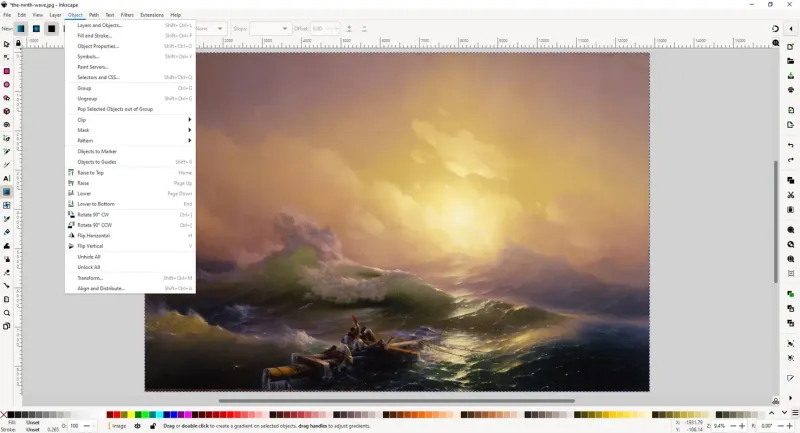Click the Redo arrow icon
Screen dimensions: 800x433
point(790,160)
